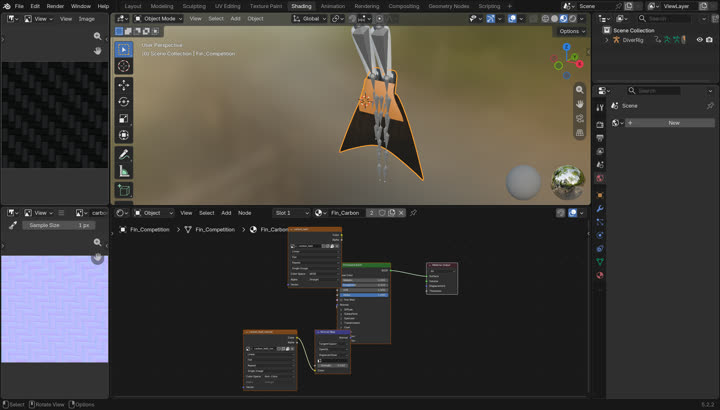720x410 pixels.
Task: Switch to rendered viewport shading
Action: [x=573, y=19]
